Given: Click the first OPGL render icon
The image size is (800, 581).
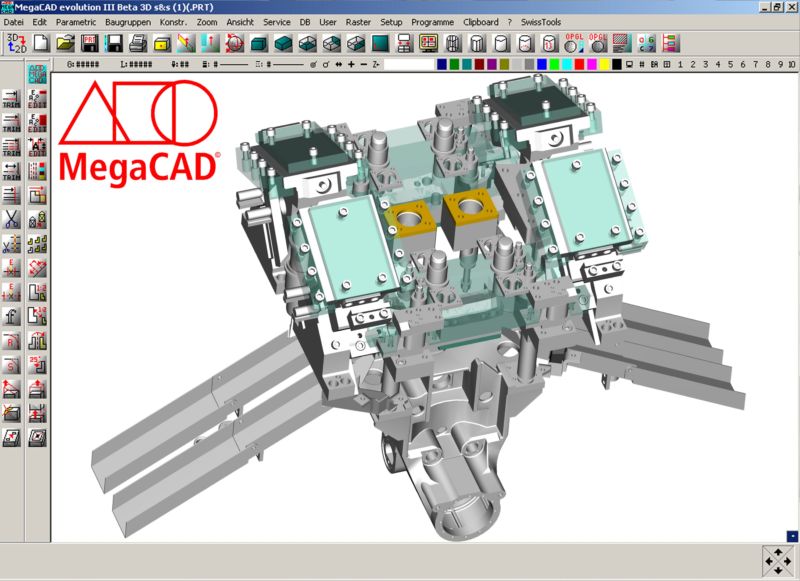Looking at the screenshot, I should [573, 42].
